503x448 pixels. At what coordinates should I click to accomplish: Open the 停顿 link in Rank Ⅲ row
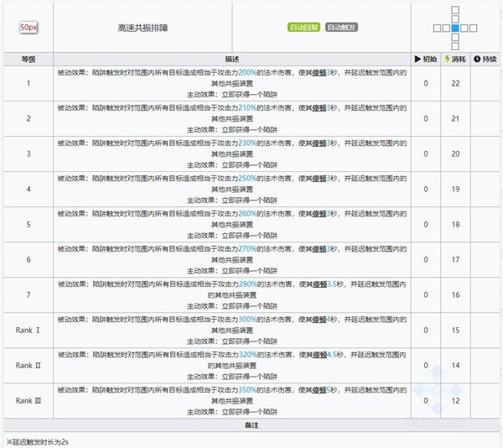pyautogui.click(x=319, y=390)
